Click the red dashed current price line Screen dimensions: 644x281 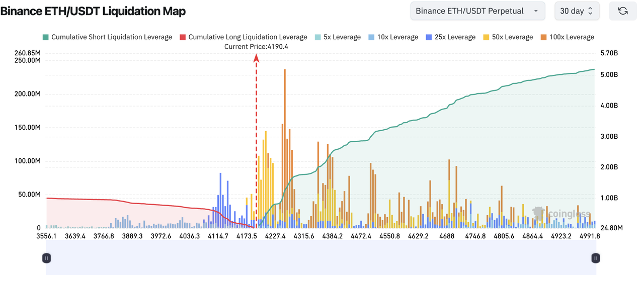point(256,151)
